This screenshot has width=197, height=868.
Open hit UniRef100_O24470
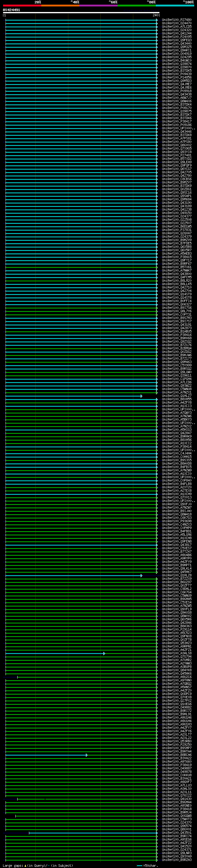tap(176, 23)
